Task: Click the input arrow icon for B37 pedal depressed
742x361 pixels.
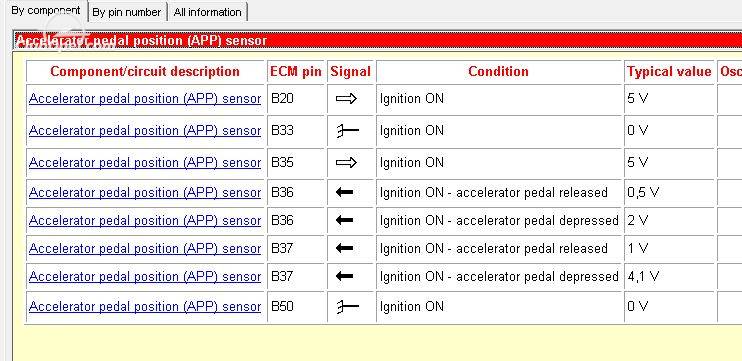Action: 344,276
